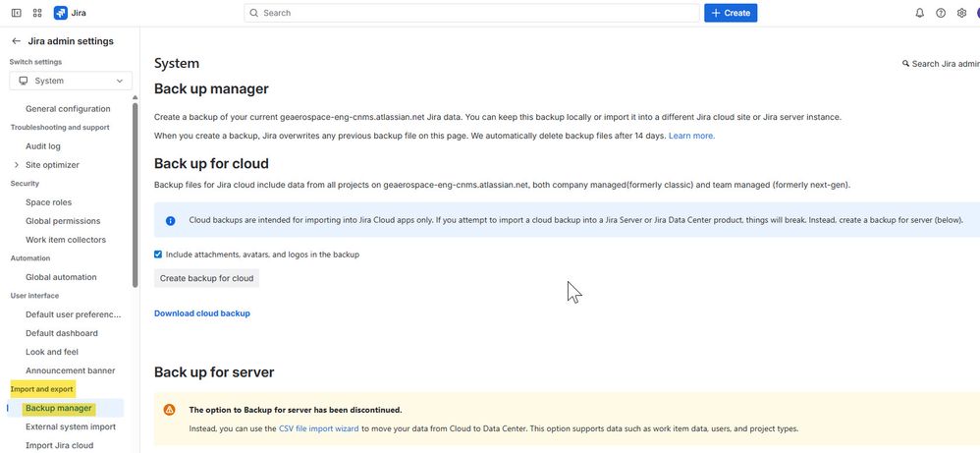Open the System switch settings dropdown
This screenshot has width=980, height=453.
click(71, 81)
